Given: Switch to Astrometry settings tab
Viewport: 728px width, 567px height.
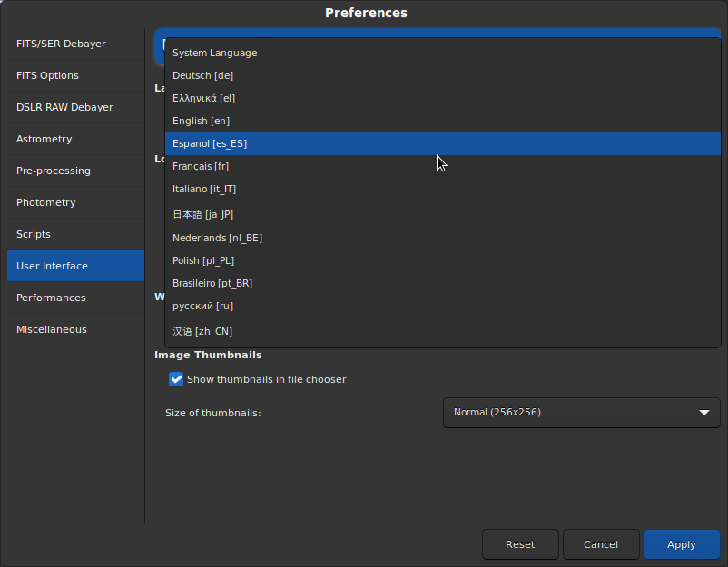Looking at the screenshot, I should pos(44,139).
